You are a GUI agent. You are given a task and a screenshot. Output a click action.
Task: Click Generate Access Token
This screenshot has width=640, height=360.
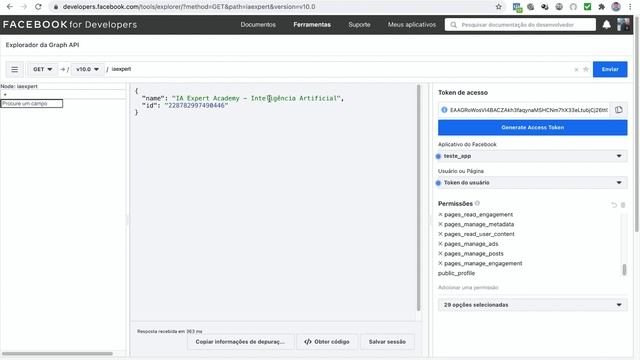[x=533, y=127]
